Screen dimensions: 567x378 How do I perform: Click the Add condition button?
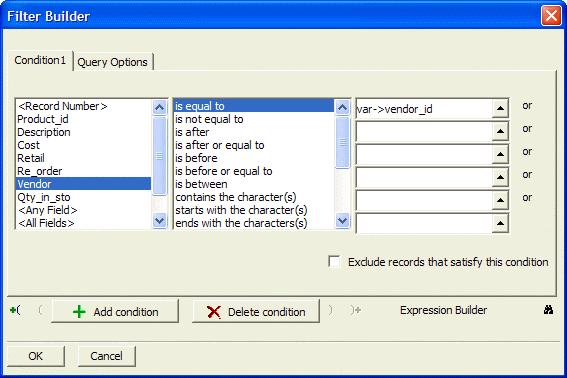click(x=115, y=311)
